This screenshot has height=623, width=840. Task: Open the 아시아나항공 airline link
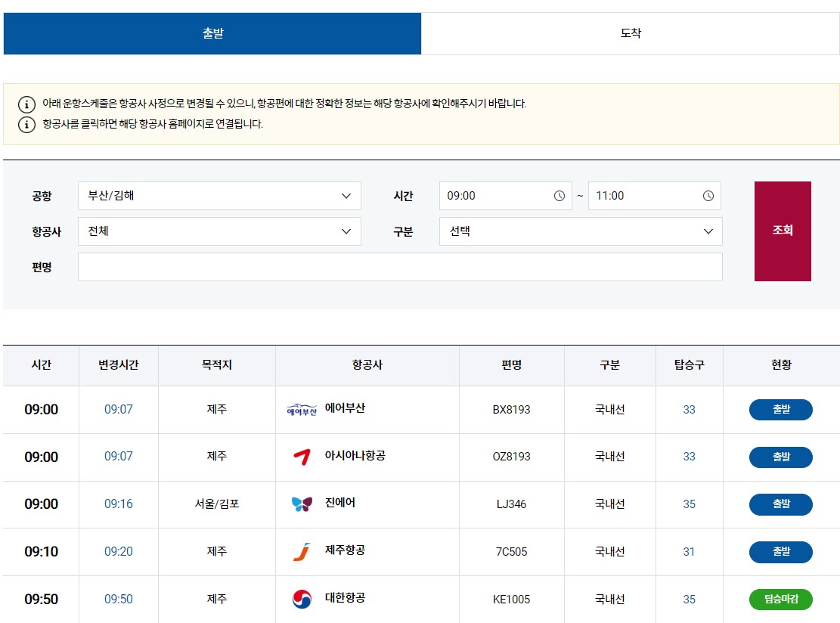[x=355, y=455]
